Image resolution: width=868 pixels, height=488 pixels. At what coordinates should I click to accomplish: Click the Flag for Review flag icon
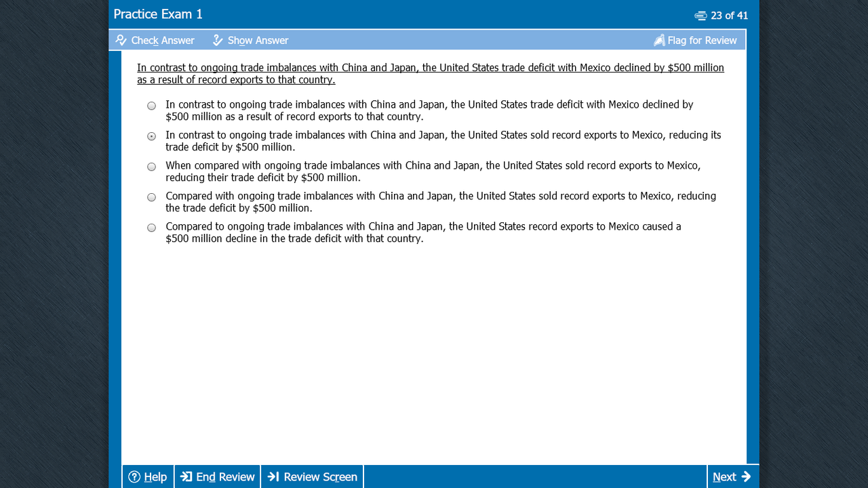click(x=659, y=40)
